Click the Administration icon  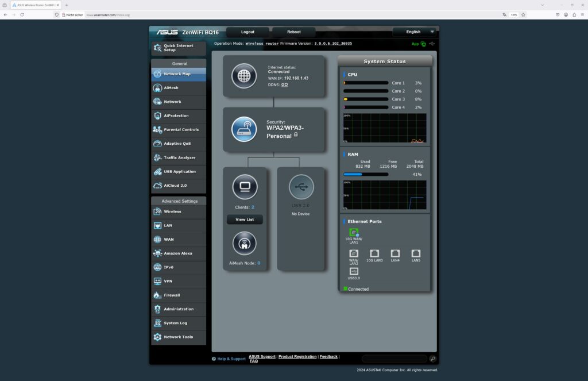pyautogui.click(x=157, y=309)
